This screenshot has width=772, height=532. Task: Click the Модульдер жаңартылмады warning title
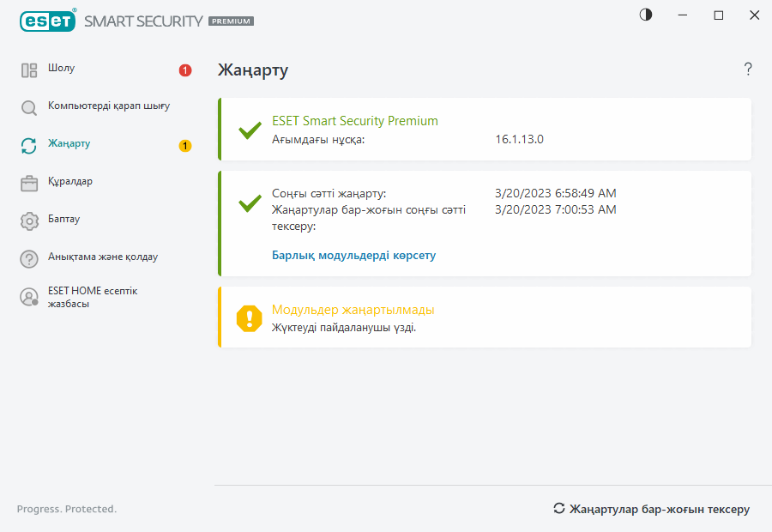[x=353, y=310]
